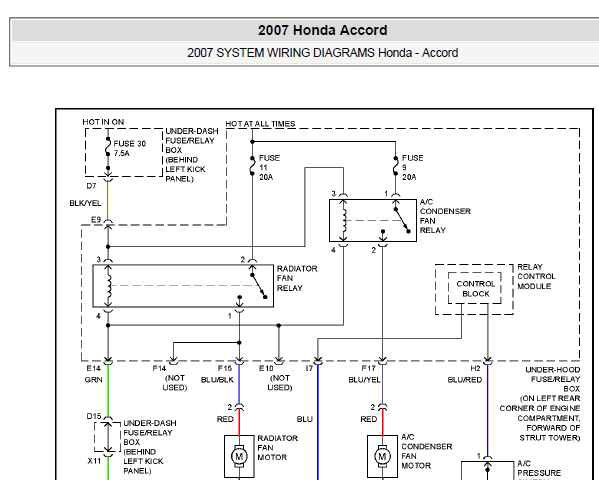Select the 'RADIATOR FAN RELAY' label
The width and height of the screenshot is (599, 480).
[x=297, y=278]
